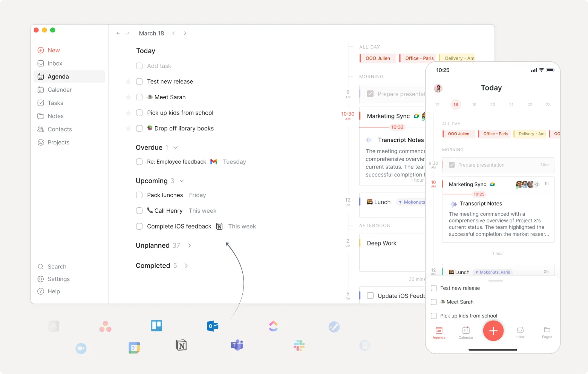Star the Meet Sarah task

tap(128, 97)
